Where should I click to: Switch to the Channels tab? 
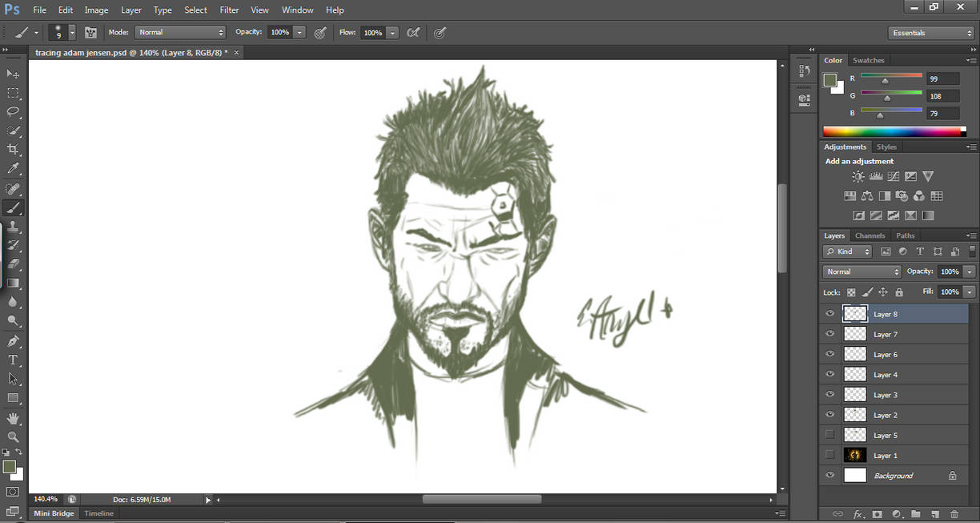click(x=870, y=235)
